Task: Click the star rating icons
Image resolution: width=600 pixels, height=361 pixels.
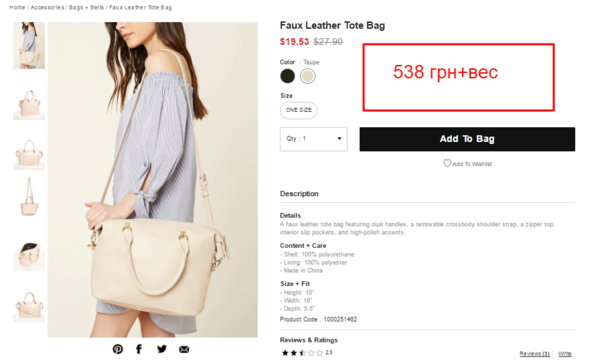Action: tap(302, 353)
